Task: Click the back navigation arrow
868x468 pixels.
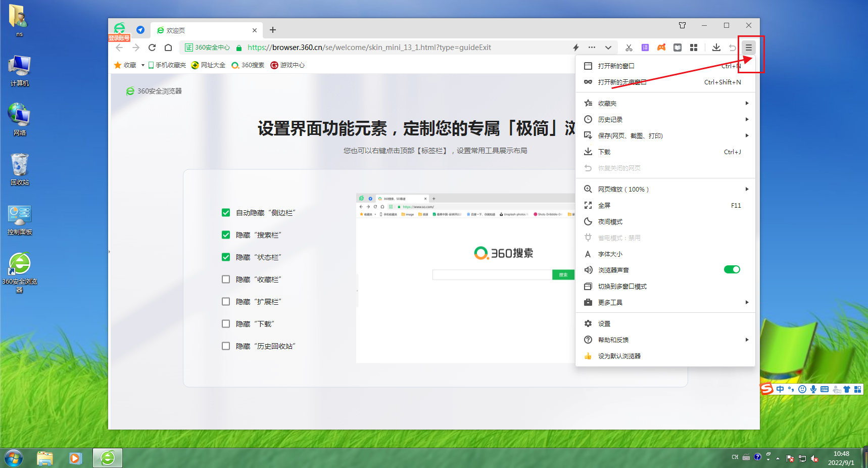Action: [x=119, y=48]
